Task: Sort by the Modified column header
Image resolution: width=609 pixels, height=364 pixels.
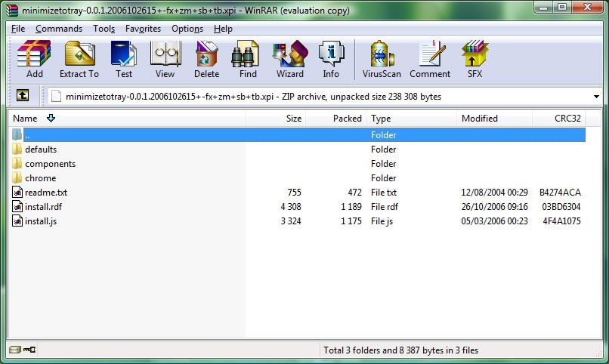Action: 494,119
